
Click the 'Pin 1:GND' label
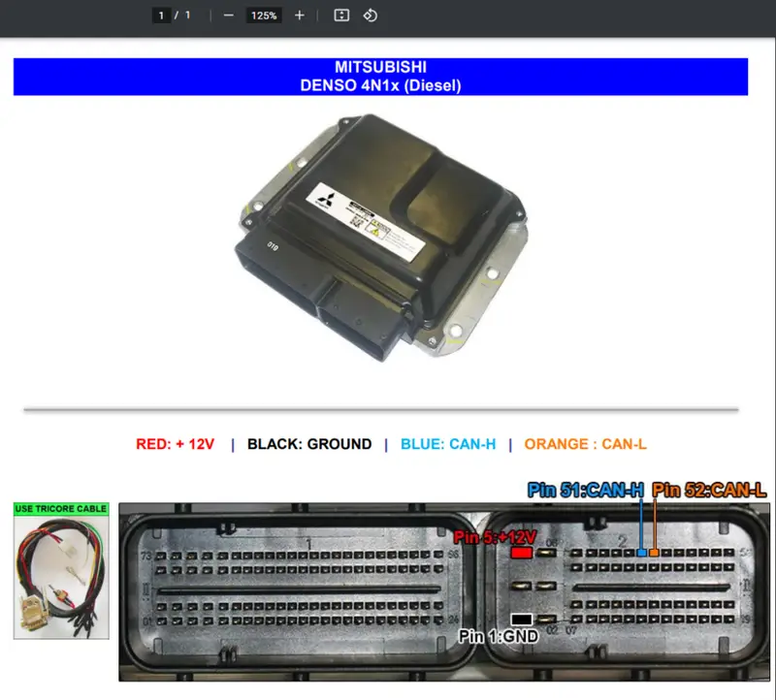tap(499, 636)
